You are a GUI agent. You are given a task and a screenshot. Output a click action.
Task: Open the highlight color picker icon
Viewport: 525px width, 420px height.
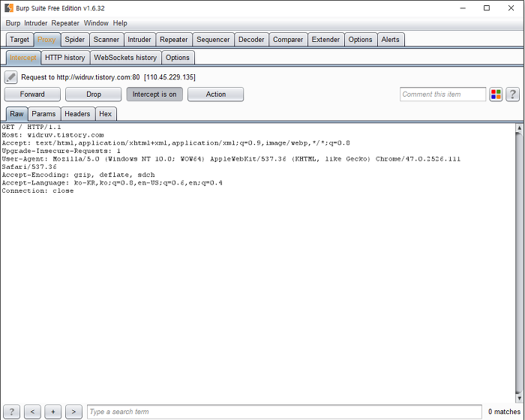coord(496,94)
